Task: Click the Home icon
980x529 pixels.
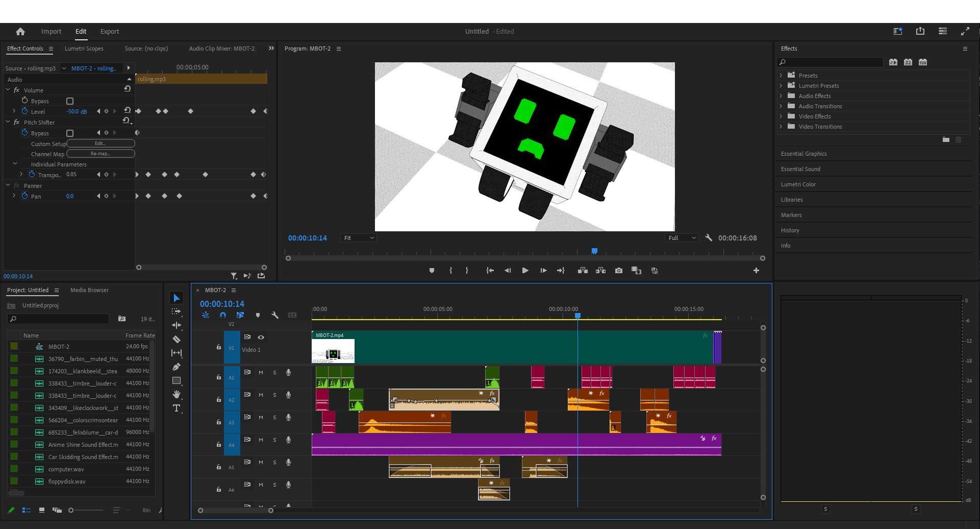Action: point(20,32)
